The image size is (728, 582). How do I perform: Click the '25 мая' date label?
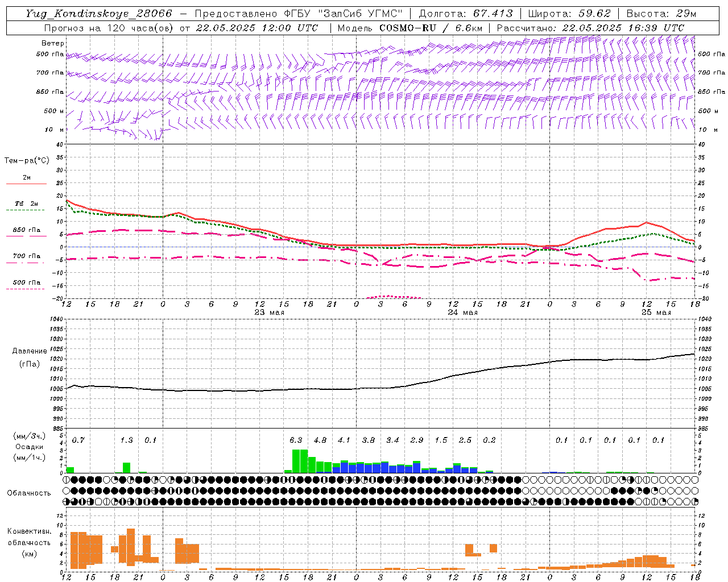656,313
